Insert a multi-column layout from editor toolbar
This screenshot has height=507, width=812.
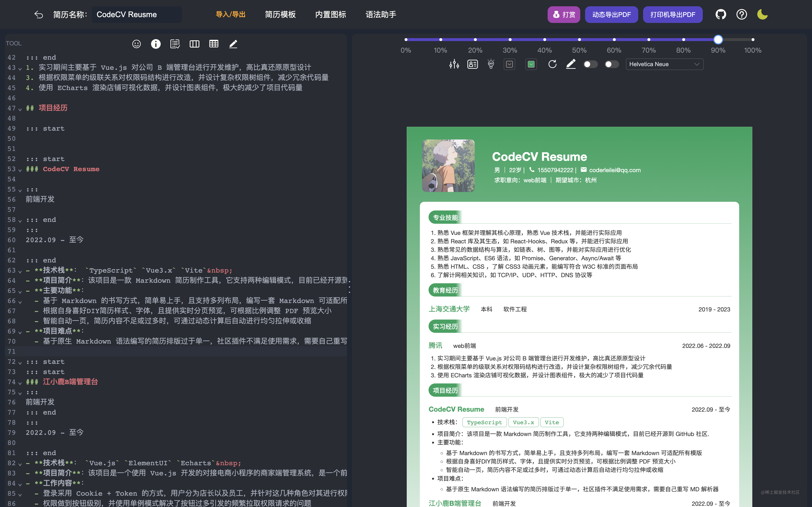click(194, 44)
